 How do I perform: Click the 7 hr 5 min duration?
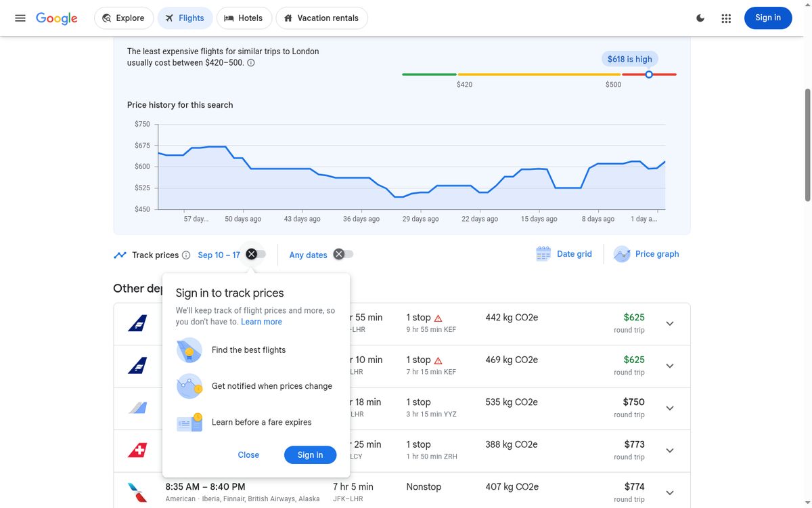coord(353,486)
